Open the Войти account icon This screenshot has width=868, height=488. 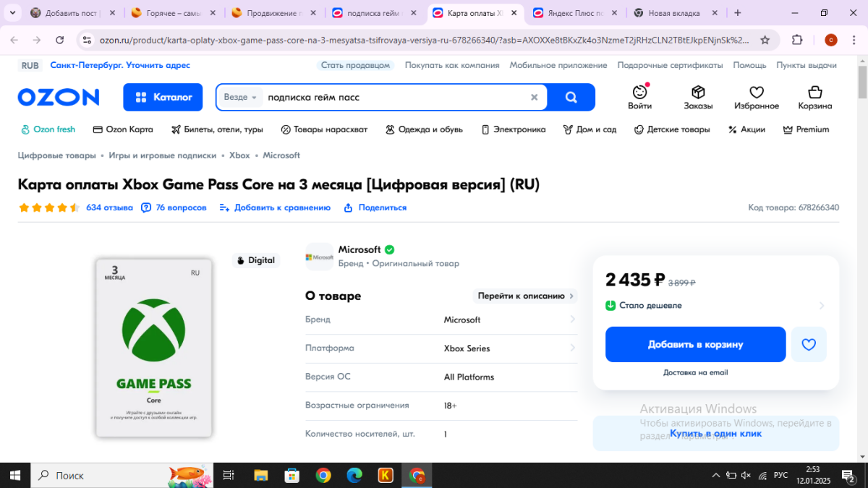[639, 97]
